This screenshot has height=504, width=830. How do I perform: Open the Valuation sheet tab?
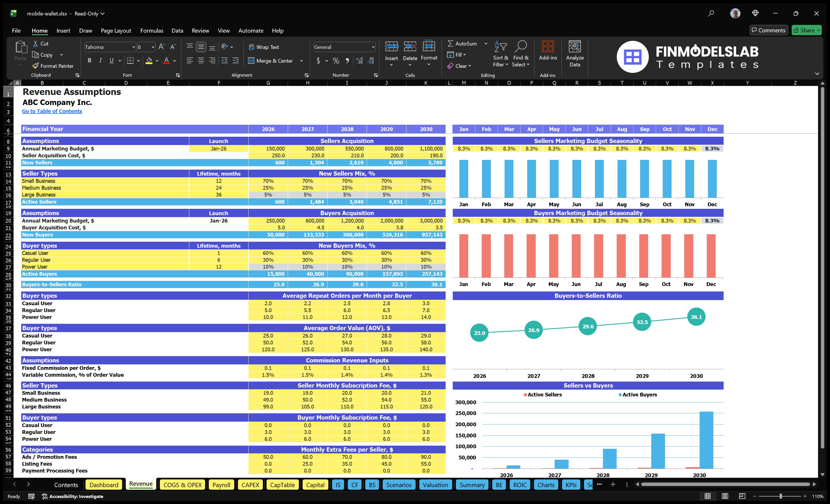435,485
